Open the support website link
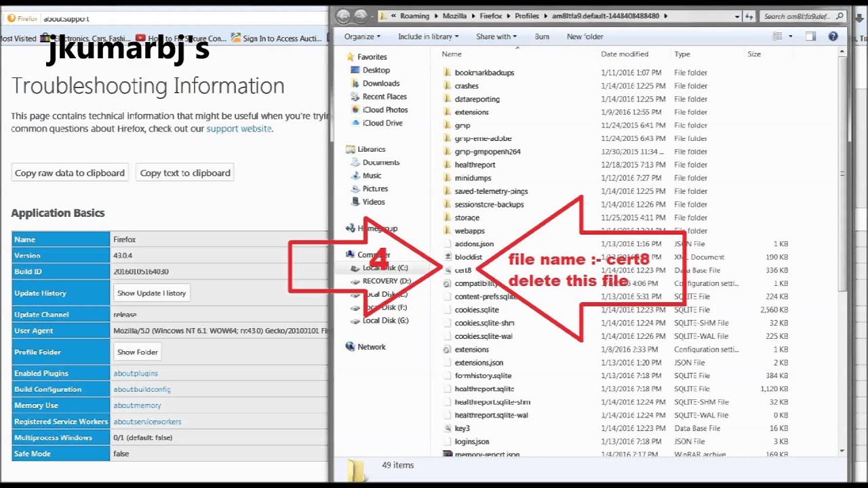The height and width of the screenshot is (488, 868). pos(239,129)
